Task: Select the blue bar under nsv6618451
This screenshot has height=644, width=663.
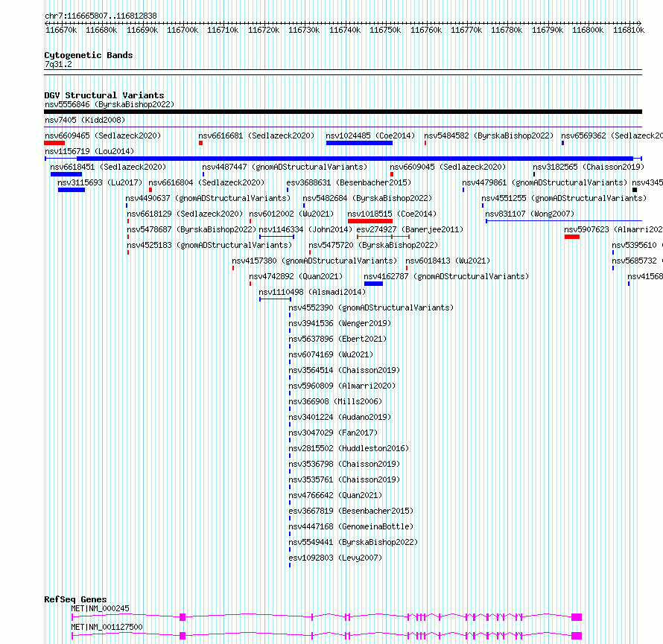Action: pyautogui.click(x=66, y=174)
